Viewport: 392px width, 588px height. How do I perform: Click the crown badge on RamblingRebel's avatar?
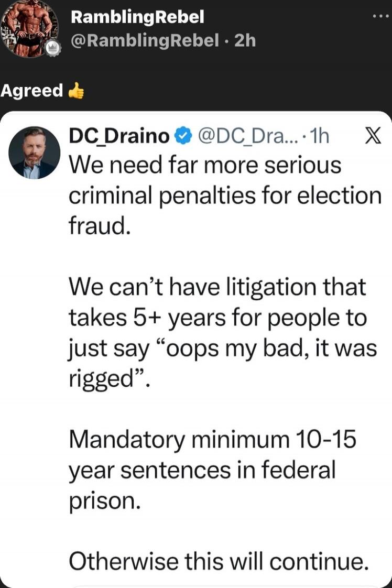click(x=51, y=48)
